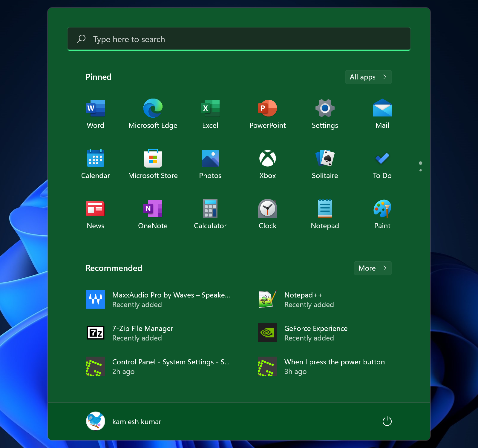Open PowerPoint
This screenshot has height=448, width=478.
267,113
